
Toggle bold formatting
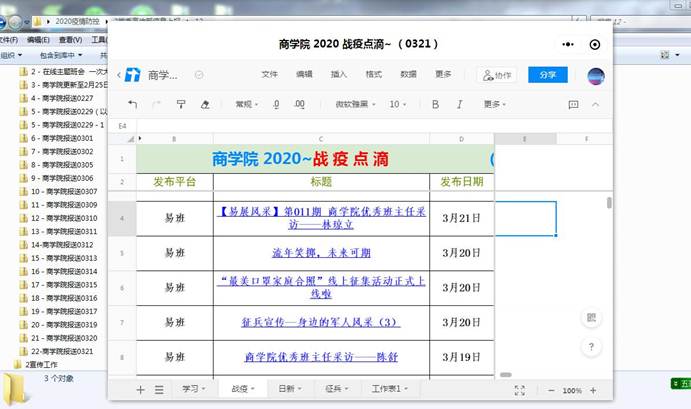click(x=434, y=104)
